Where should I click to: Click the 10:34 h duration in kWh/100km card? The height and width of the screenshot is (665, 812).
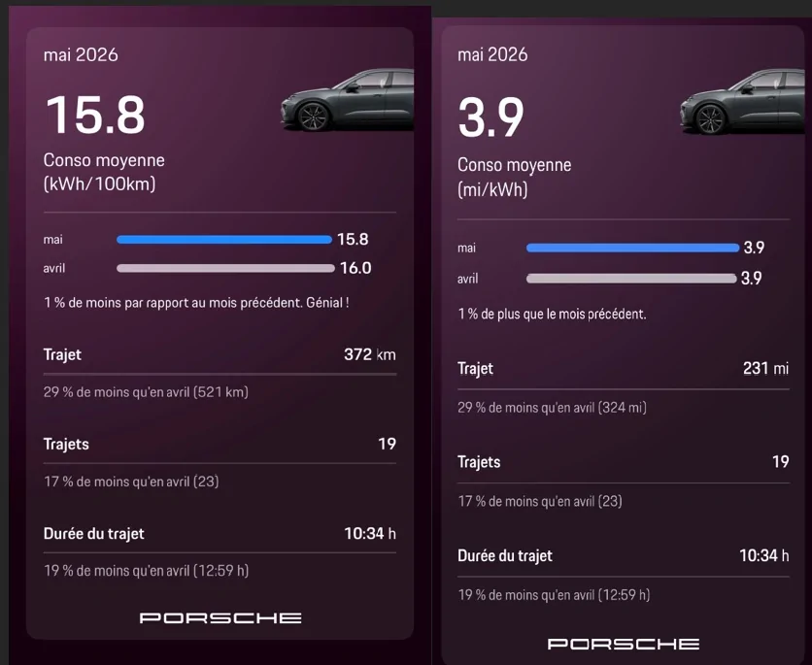370,534
